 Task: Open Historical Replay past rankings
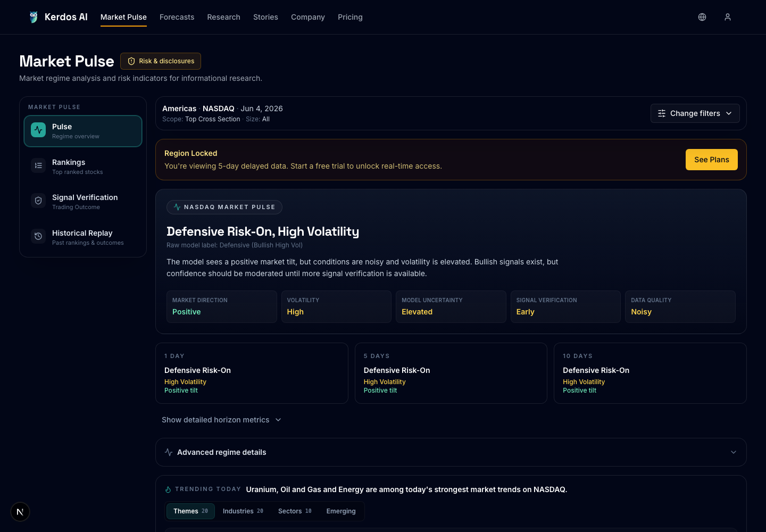click(x=83, y=237)
